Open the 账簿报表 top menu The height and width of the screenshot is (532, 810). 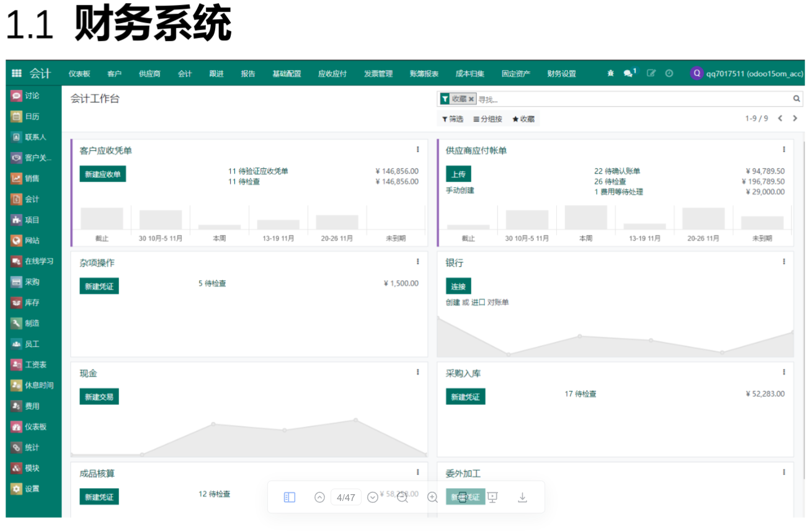tap(424, 74)
